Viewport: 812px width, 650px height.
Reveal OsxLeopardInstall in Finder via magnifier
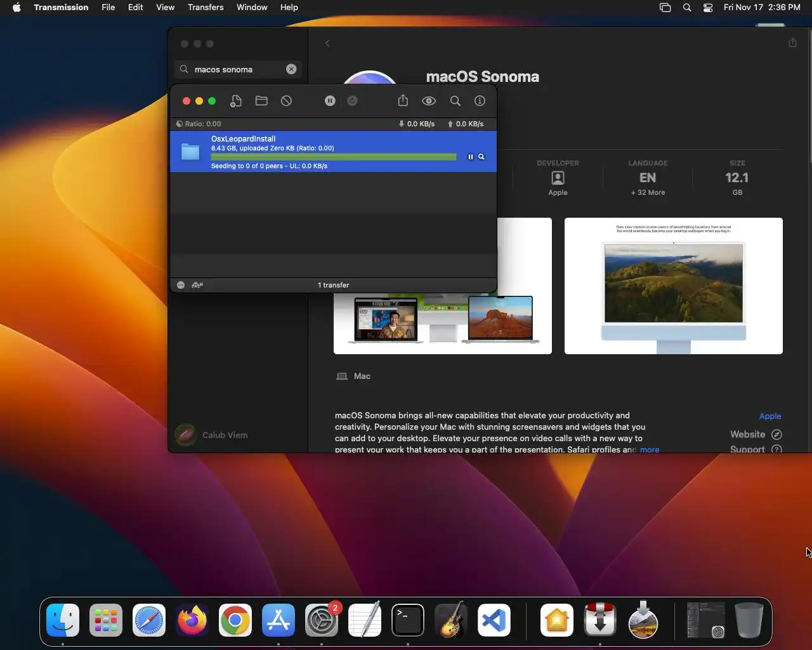(481, 157)
